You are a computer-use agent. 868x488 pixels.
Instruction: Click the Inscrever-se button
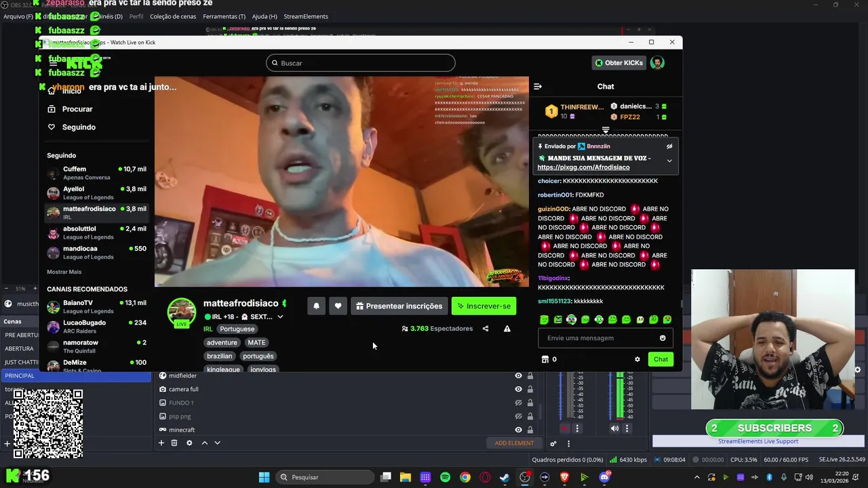(x=484, y=306)
